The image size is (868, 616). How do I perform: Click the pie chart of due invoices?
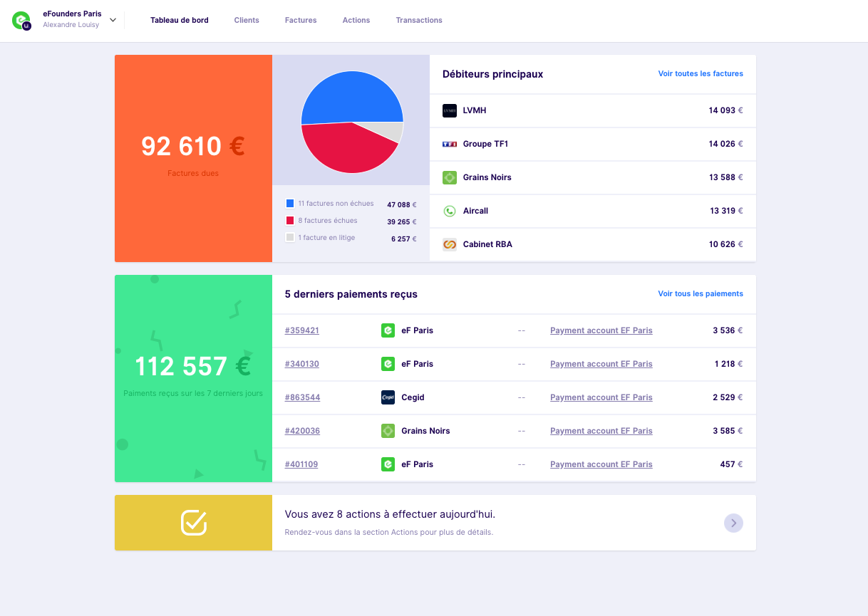pos(352,122)
